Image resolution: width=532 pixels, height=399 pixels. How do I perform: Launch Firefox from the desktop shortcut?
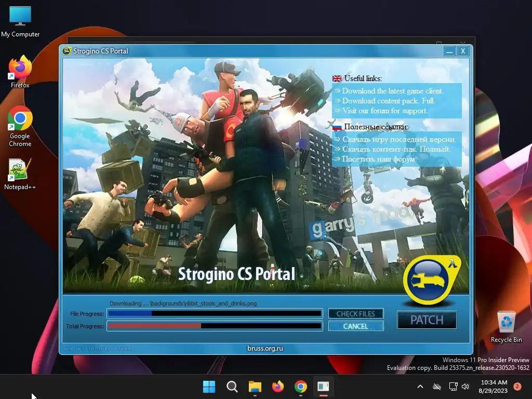click(20, 72)
